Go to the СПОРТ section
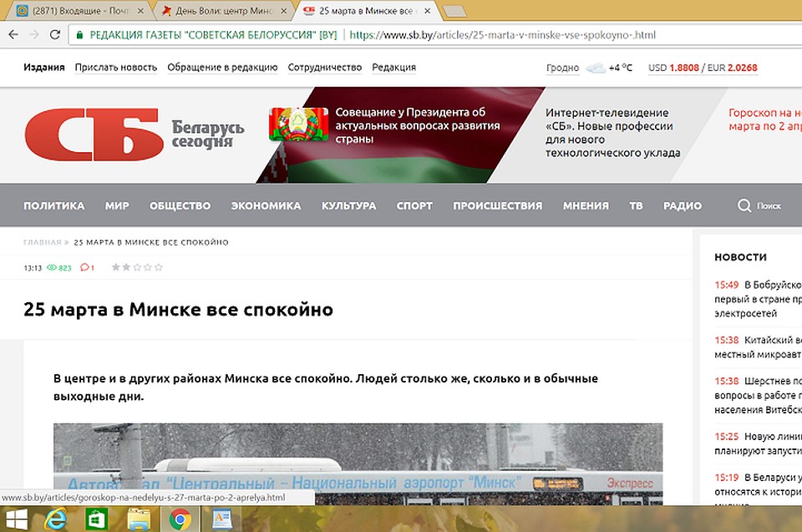802x532 pixels. coord(415,205)
